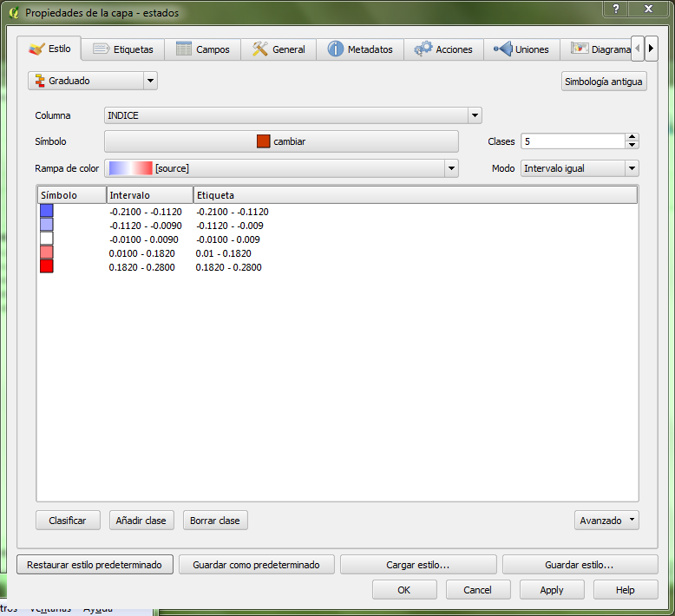
Task: Open the General tab
Action: (279, 49)
